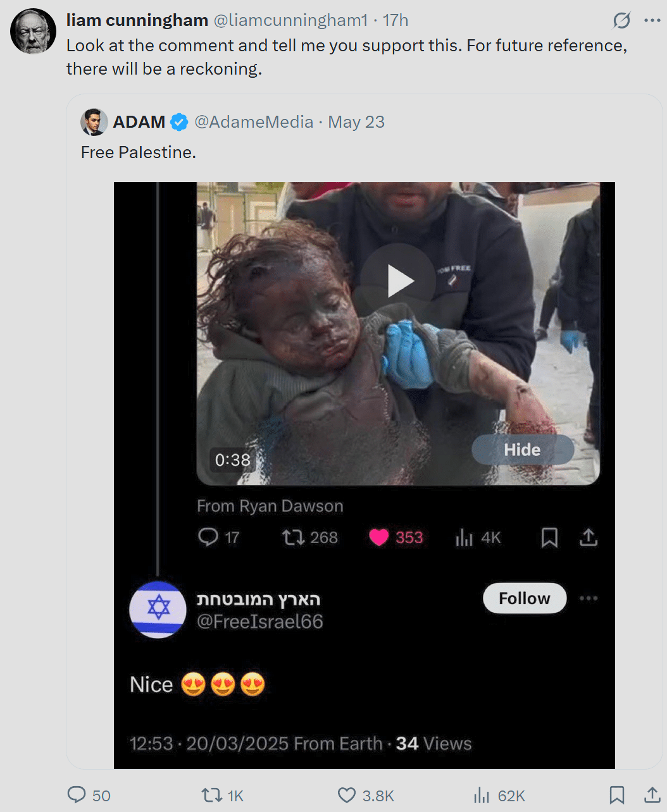Open the @liamcunningham1 handle

(x=290, y=20)
